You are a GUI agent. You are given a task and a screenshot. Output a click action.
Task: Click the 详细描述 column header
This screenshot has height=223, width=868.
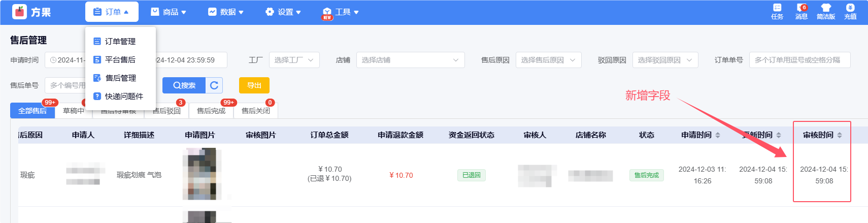(139, 135)
